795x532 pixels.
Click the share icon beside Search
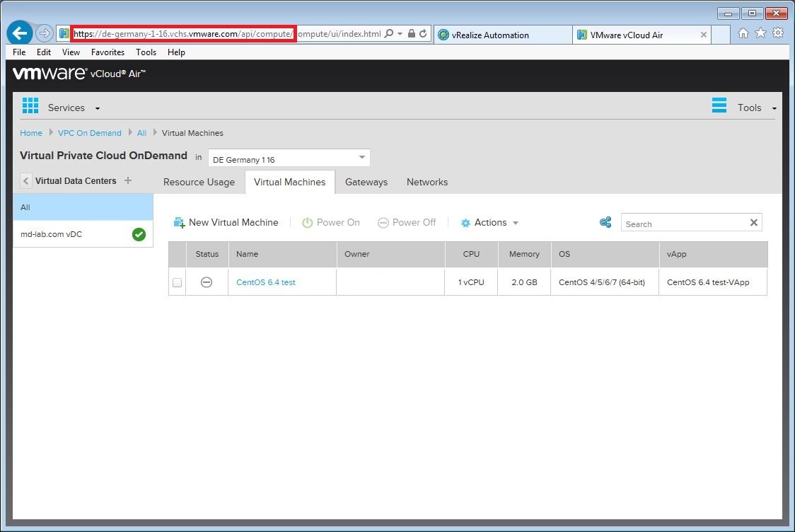tap(605, 223)
